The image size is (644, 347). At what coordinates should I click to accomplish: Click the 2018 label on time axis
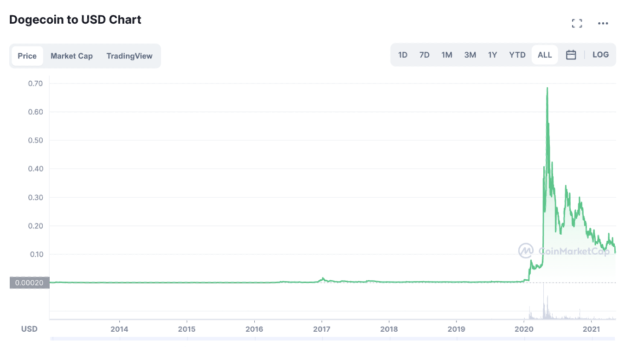[x=389, y=329]
